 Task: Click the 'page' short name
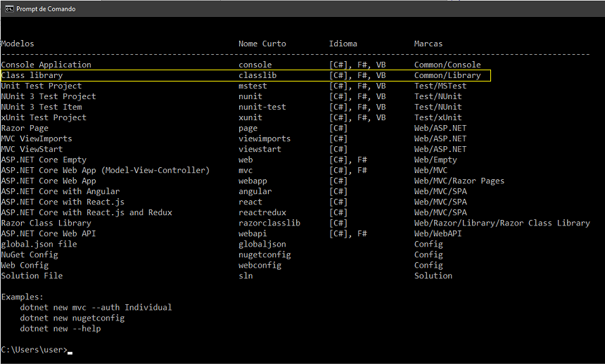[248, 129]
